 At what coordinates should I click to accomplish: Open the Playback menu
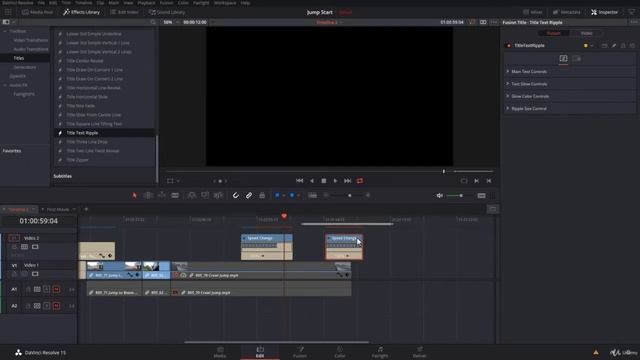[x=146, y=2]
